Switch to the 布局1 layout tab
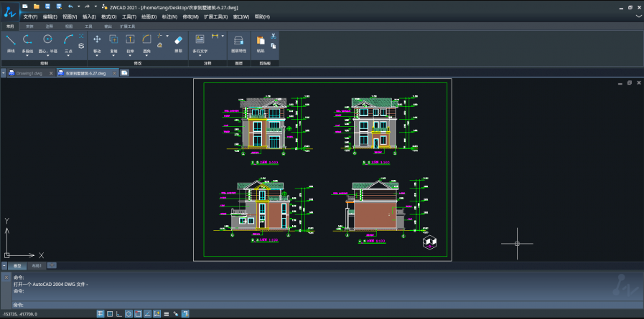Screen dimensions: 644x319 click(x=36, y=265)
